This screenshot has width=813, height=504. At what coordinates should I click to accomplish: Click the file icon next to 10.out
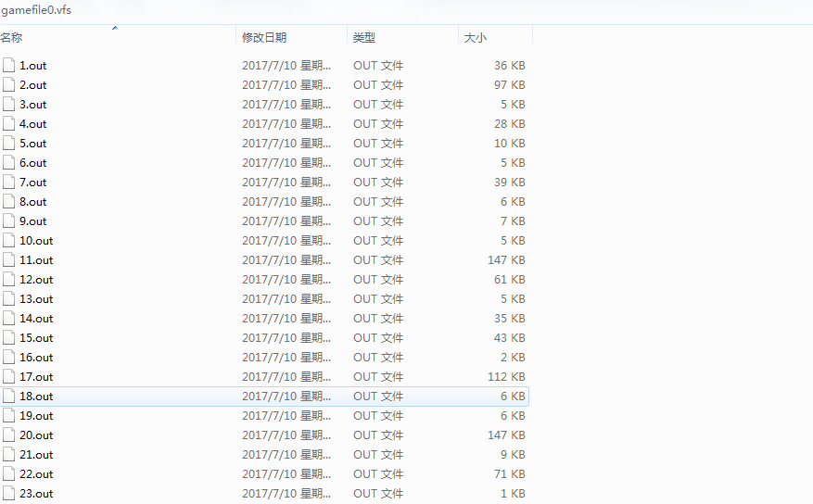pyautogui.click(x=8, y=240)
